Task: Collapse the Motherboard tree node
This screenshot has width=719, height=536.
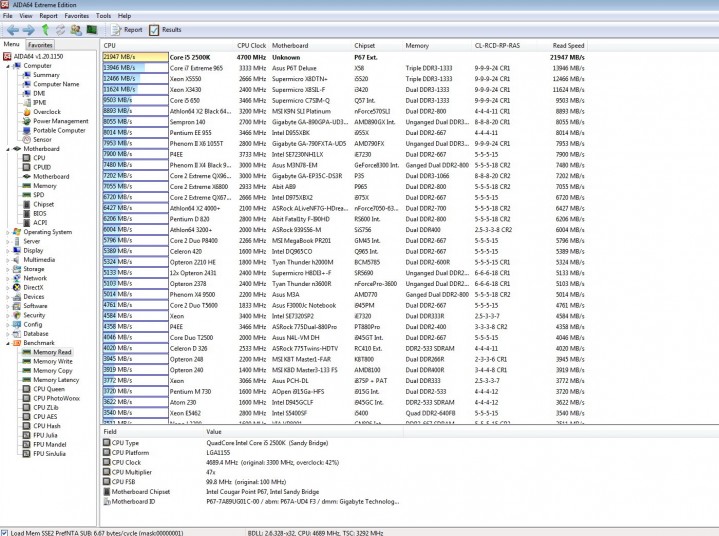Action: (x=8, y=149)
